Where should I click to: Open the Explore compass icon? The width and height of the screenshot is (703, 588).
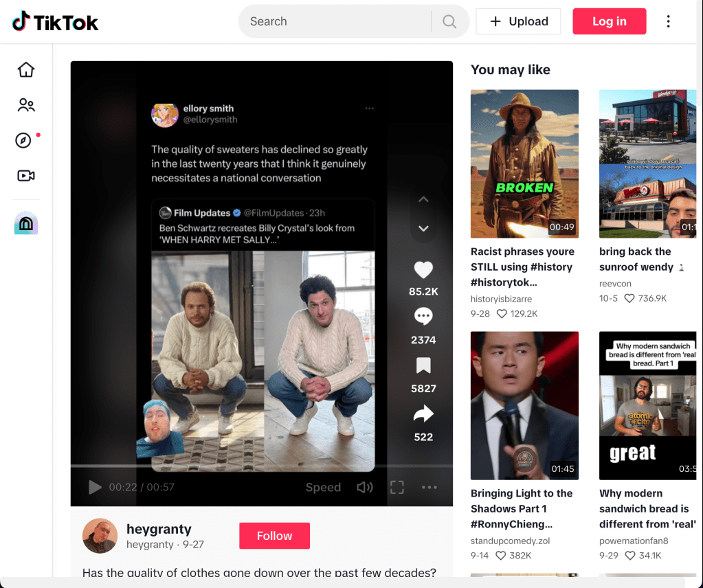coord(23,140)
